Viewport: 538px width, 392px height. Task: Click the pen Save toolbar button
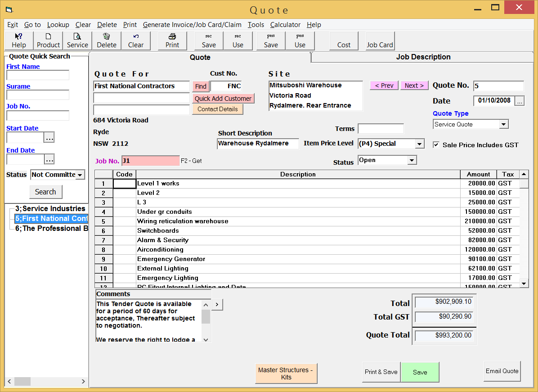click(271, 41)
